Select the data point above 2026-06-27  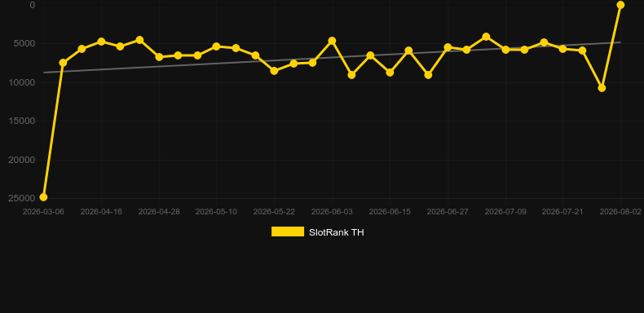(448, 47)
